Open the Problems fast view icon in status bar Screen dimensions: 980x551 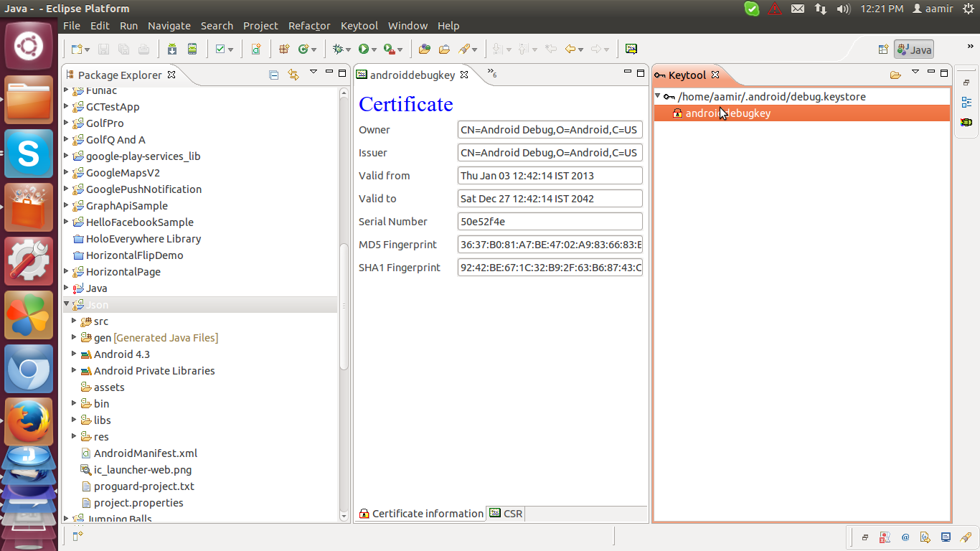pyautogui.click(x=885, y=537)
